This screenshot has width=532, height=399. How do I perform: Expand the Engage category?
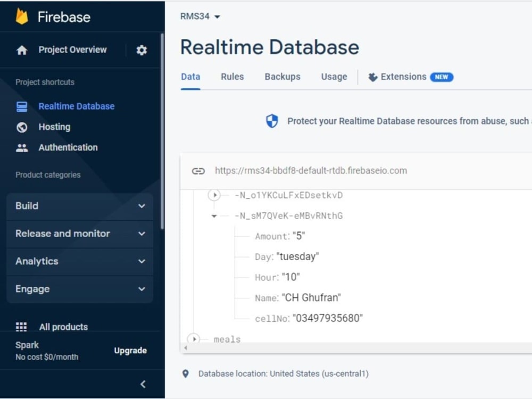80,289
